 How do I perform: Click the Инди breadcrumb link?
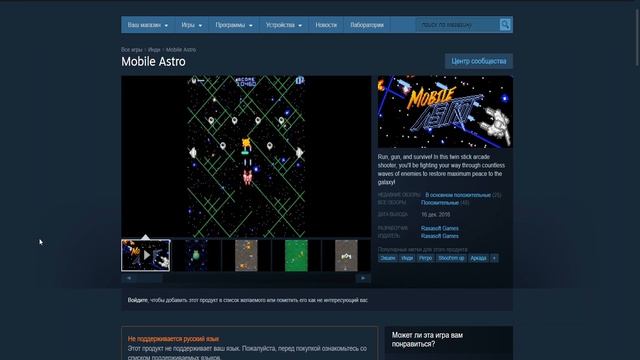tap(154, 49)
